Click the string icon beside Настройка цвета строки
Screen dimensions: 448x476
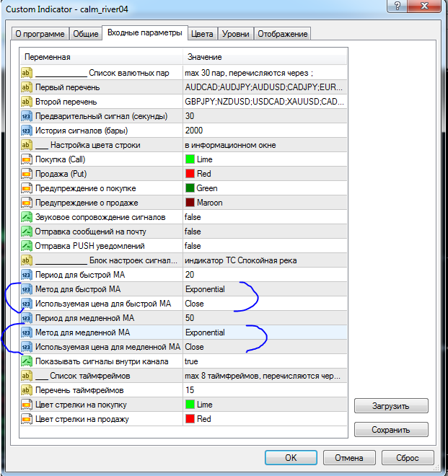(x=27, y=145)
